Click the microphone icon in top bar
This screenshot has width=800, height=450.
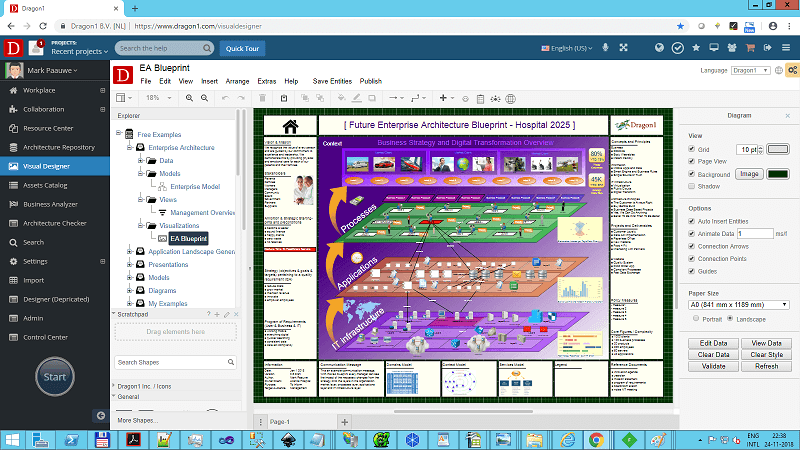(x=606, y=48)
